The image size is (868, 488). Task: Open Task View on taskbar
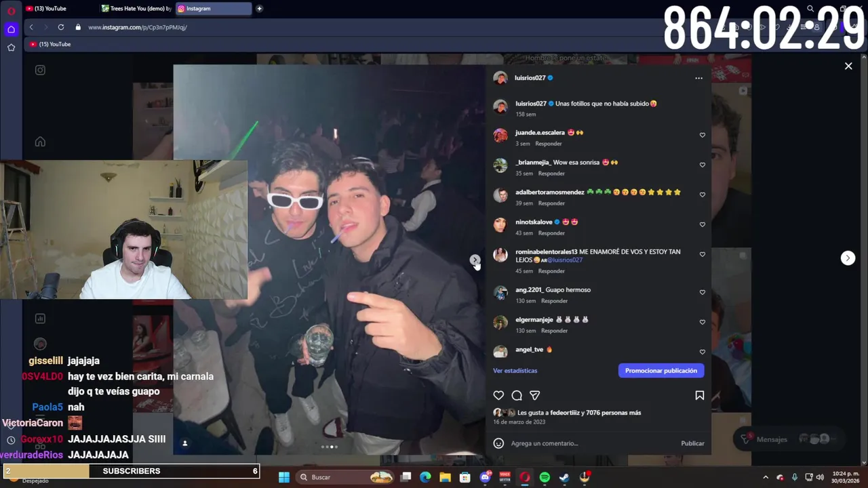pyautogui.click(x=406, y=477)
